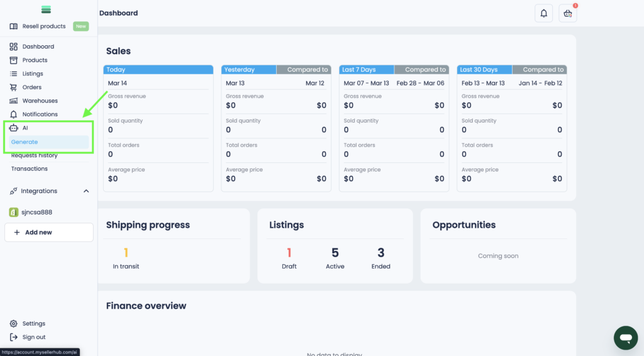Viewport: 644px width, 356px height.
Task: Open the shopping basket icon
Action: [x=568, y=13]
